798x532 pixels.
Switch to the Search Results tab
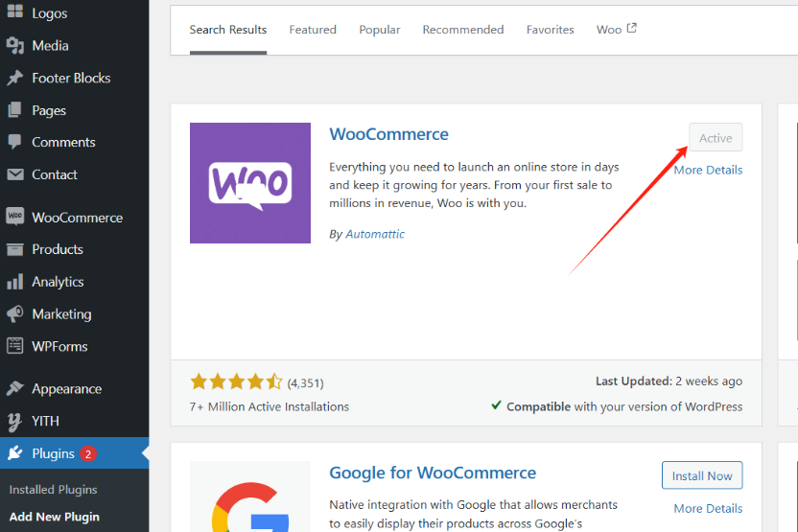228,30
